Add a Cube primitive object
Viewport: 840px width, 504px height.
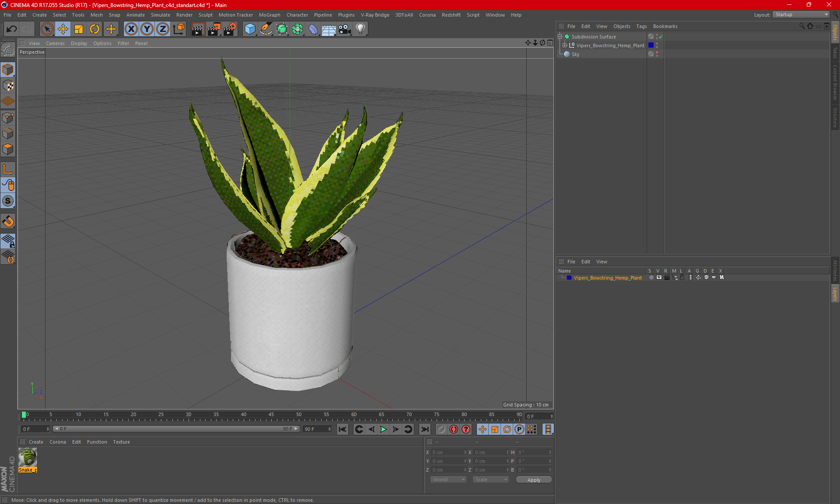coord(250,29)
